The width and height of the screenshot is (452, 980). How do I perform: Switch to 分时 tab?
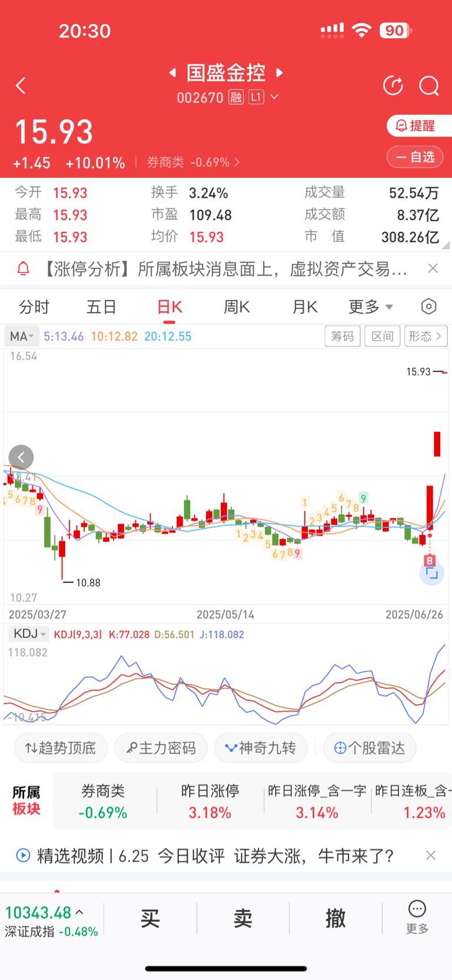click(x=34, y=307)
